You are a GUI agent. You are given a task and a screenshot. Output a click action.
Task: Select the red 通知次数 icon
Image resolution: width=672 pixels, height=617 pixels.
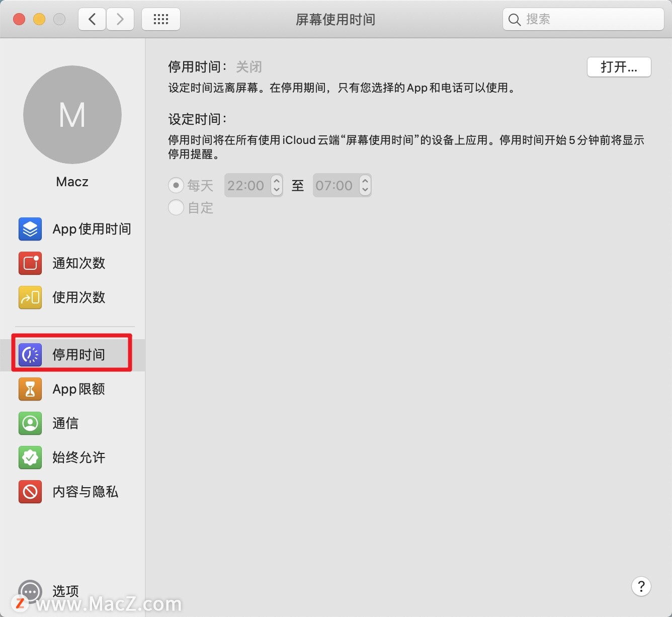click(30, 263)
